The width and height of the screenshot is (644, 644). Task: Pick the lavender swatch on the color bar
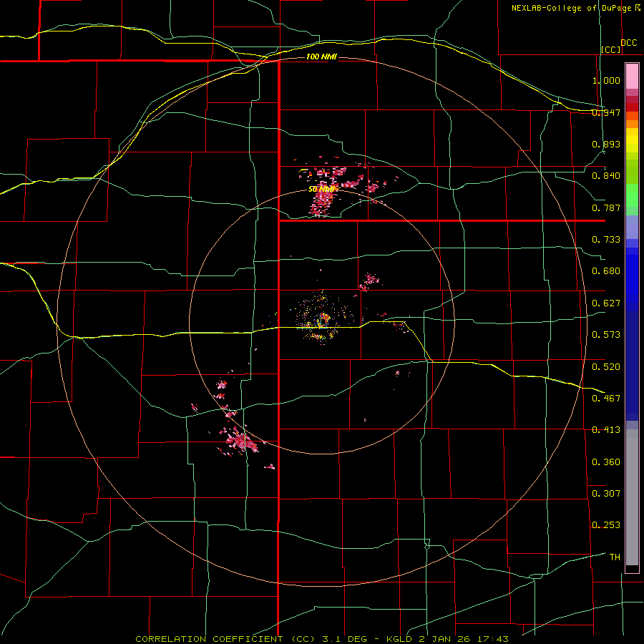[x=632, y=227]
